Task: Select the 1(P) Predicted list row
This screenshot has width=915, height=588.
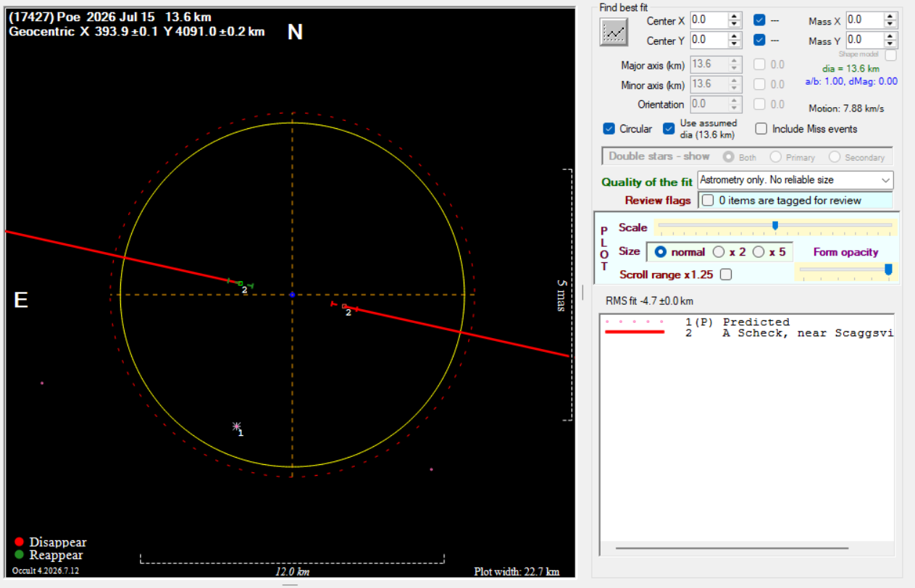Action: [x=747, y=322]
